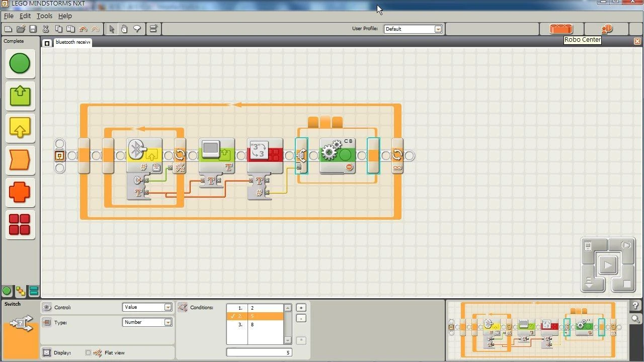Enable the Flat view checkbox

(88, 353)
